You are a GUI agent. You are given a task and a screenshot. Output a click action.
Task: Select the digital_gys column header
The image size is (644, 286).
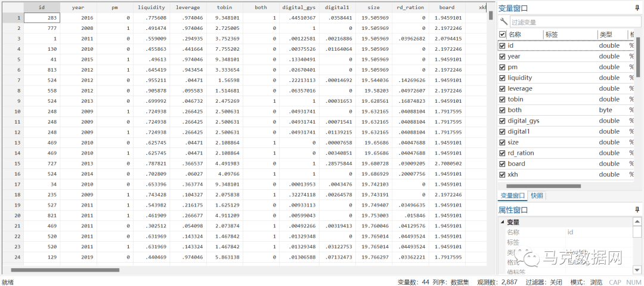tap(299, 7)
